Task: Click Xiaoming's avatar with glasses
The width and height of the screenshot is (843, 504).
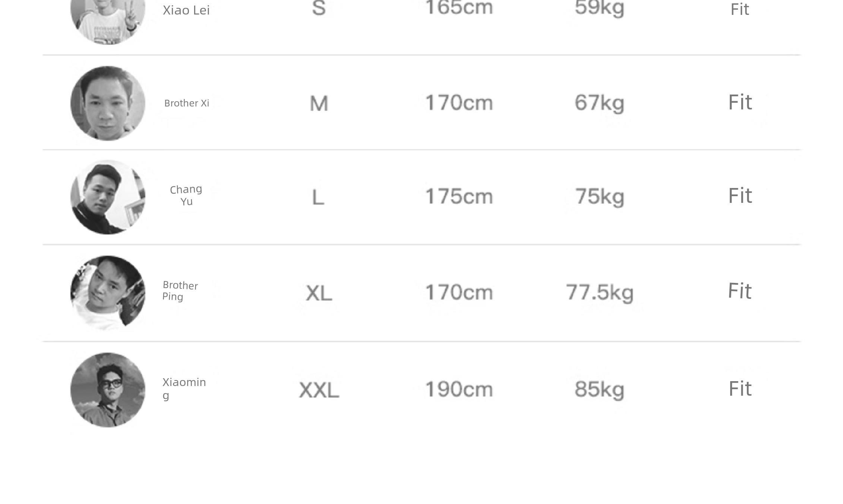Action: [x=108, y=390]
